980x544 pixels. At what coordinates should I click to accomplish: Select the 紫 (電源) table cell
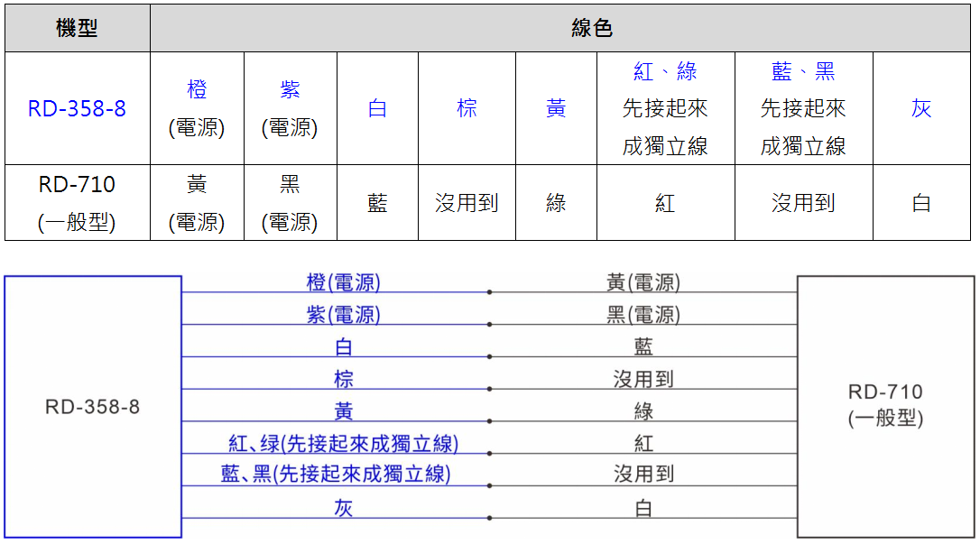[290, 108]
